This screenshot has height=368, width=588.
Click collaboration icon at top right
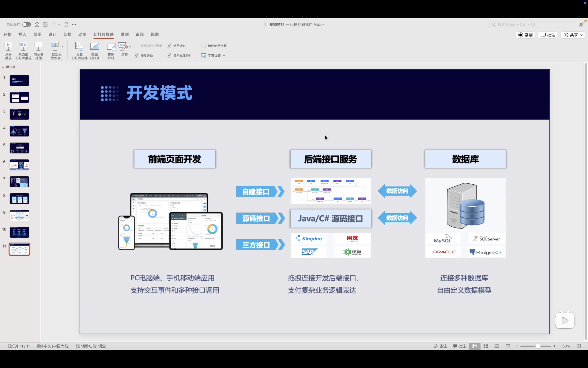pos(582,24)
